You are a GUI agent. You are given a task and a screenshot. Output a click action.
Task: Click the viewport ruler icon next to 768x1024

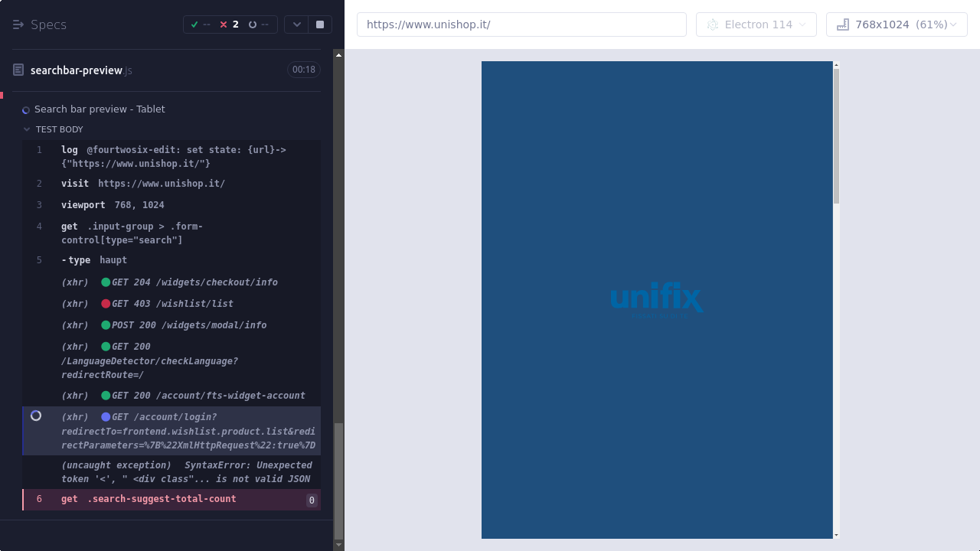click(x=843, y=24)
